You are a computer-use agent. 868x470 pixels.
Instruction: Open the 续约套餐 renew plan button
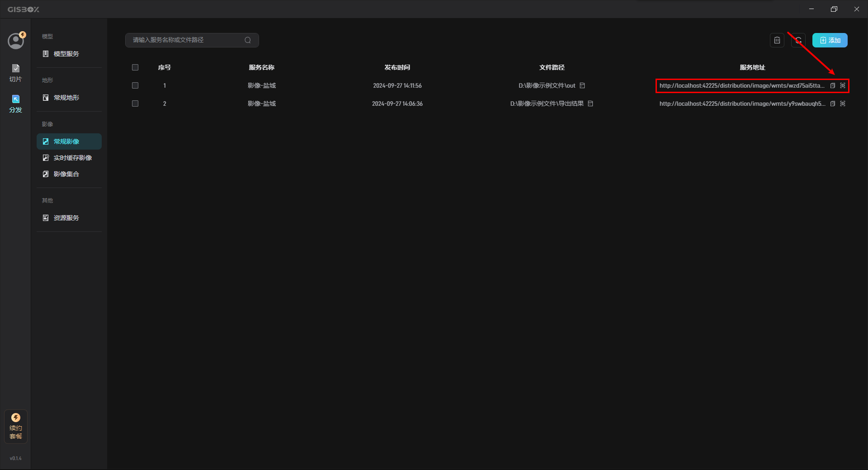click(x=16, y=426)
